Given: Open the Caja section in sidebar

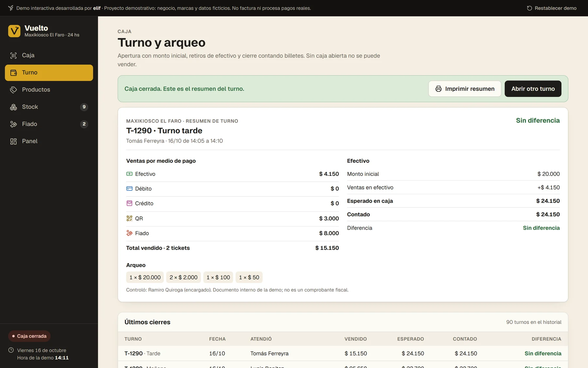Looking at the screenshot, I should coord(49,56).
